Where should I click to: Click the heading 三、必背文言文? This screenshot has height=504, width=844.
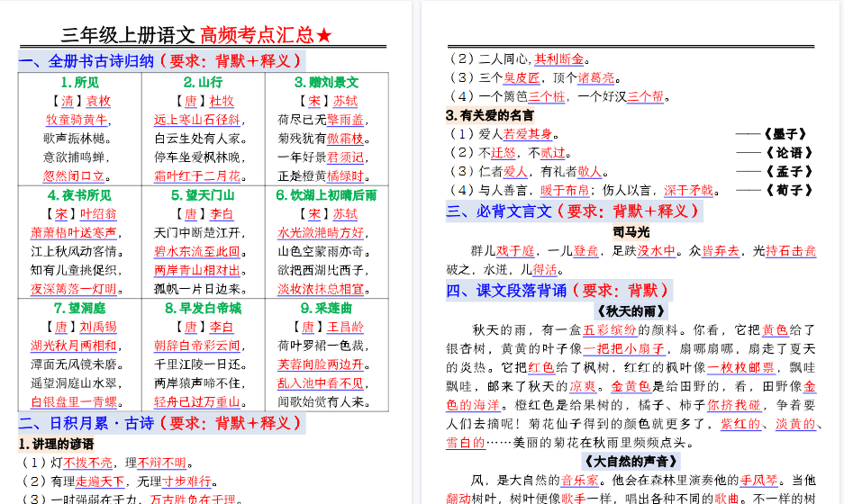[x=500, y=212]
